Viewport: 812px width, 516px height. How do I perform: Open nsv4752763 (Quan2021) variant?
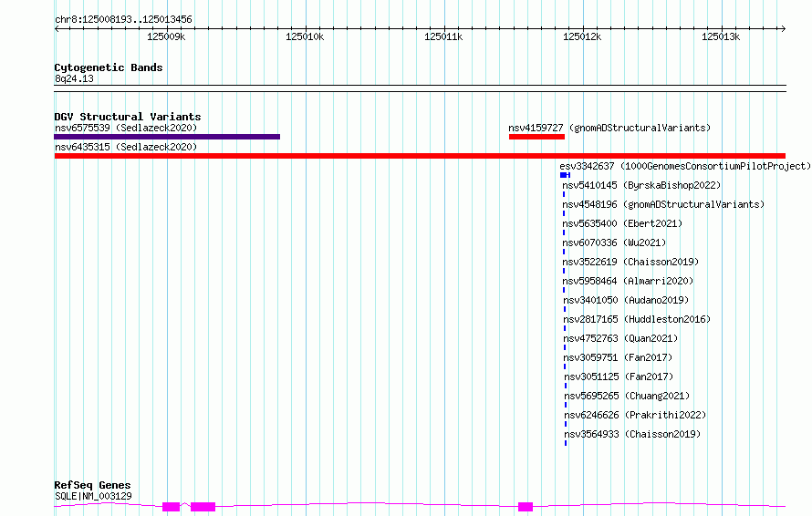pos(620,338)
